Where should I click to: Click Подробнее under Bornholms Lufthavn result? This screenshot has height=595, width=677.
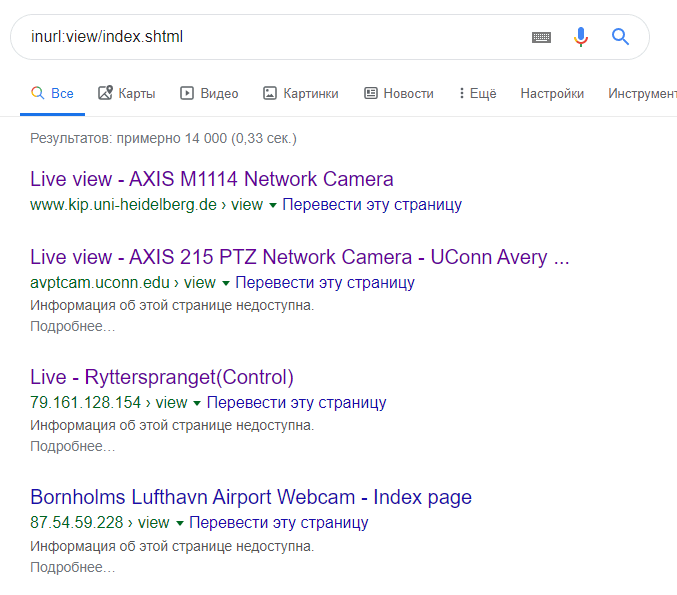73,567
